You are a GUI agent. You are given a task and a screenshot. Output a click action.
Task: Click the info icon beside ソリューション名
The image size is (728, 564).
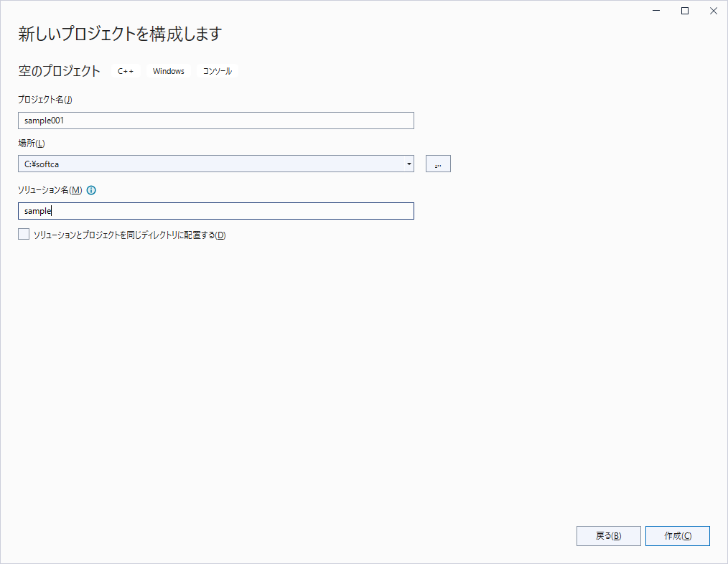click(x=91, y=190)
